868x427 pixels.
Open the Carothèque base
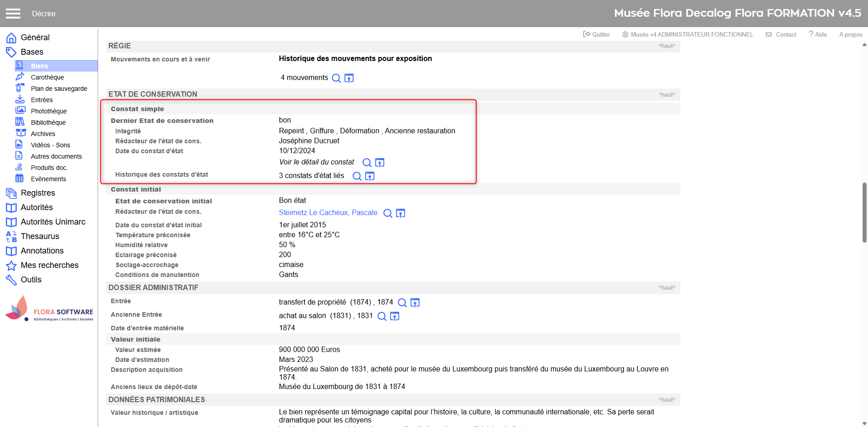pos(47,77)
